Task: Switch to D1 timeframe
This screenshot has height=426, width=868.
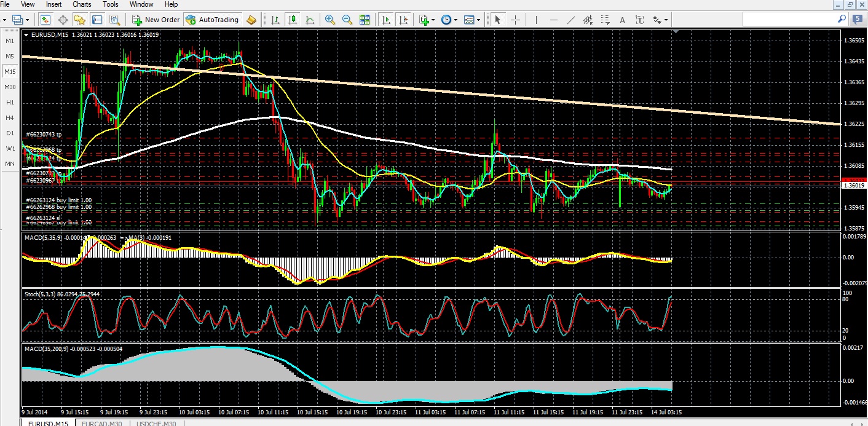Action: 10,133
